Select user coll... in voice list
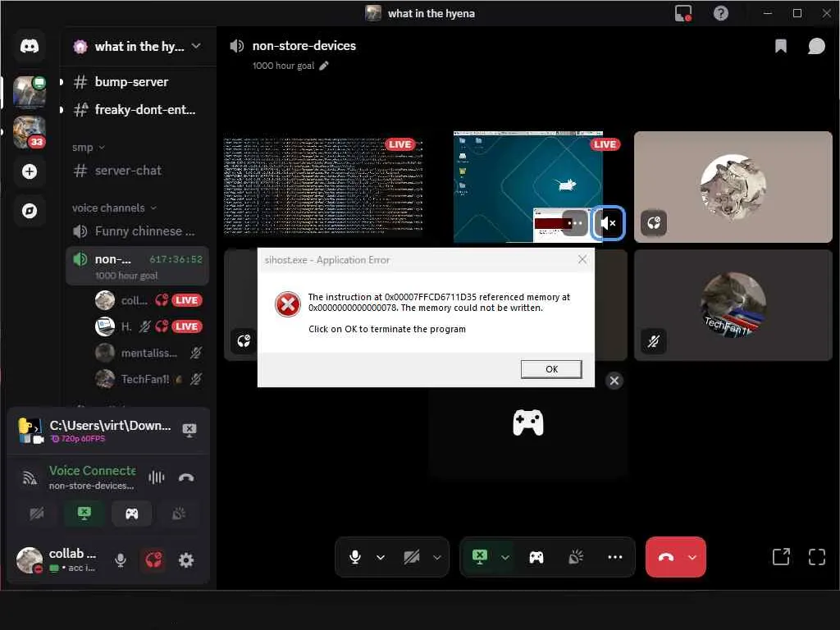840x630 pixels. (149, 300)
